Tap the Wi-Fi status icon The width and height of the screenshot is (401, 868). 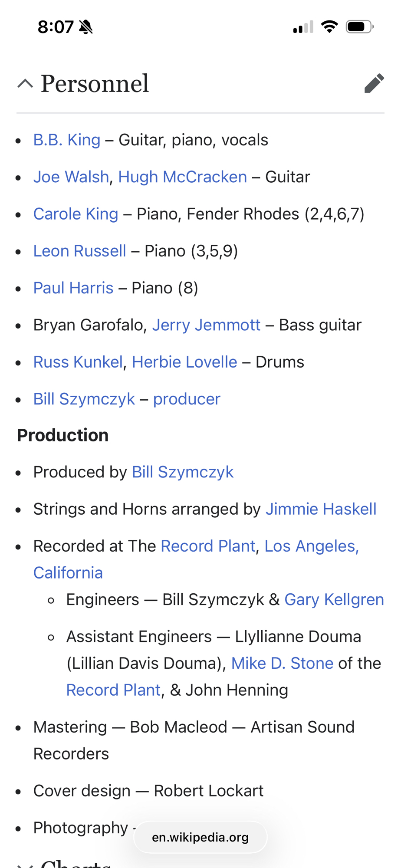coord(329,27)
